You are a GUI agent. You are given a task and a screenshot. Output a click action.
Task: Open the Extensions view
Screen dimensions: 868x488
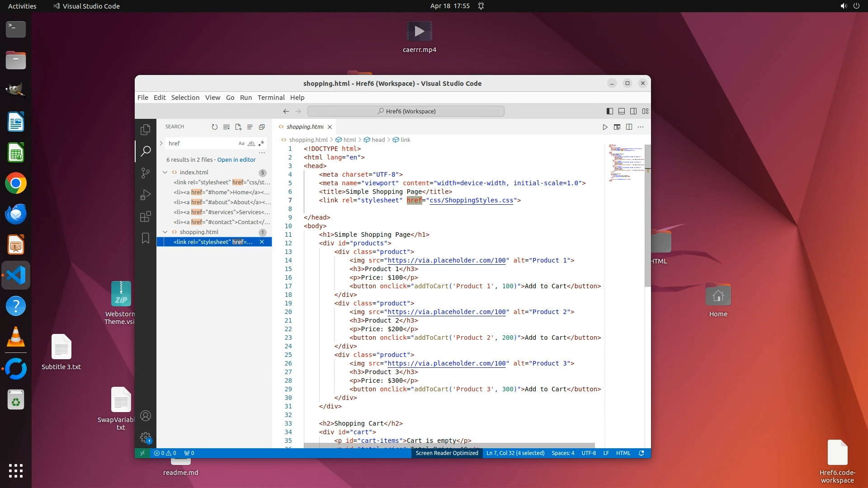[x=145, y=217]
